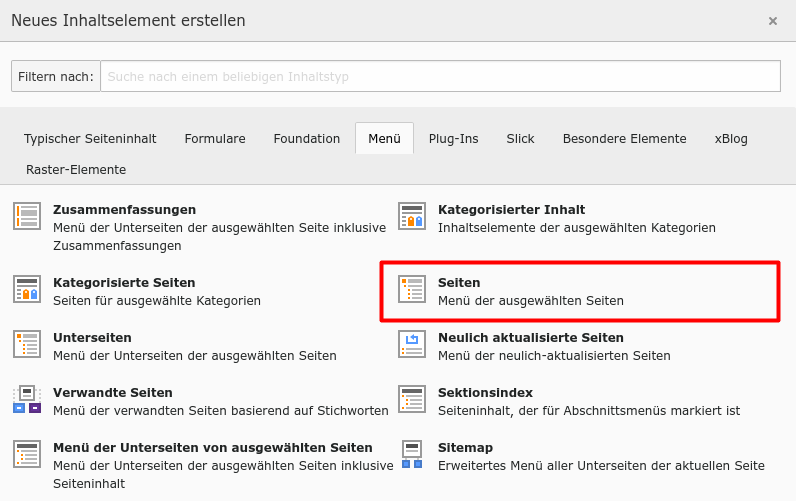This screenshot has width=796, height=501.
Task: Open the Raster-Elemente tab
Action: (76, 170)
